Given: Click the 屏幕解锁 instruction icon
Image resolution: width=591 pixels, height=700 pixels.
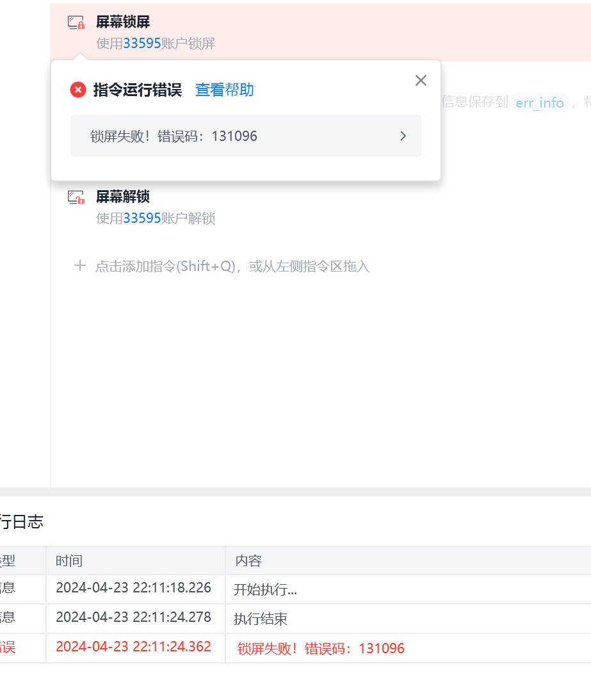Looking at the screenshot, I should 76,197.
